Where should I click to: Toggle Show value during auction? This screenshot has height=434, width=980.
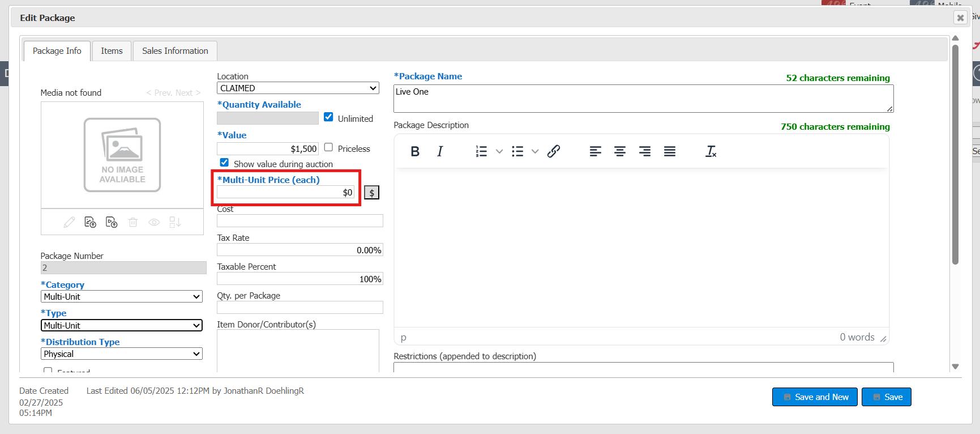pos(224,163)
